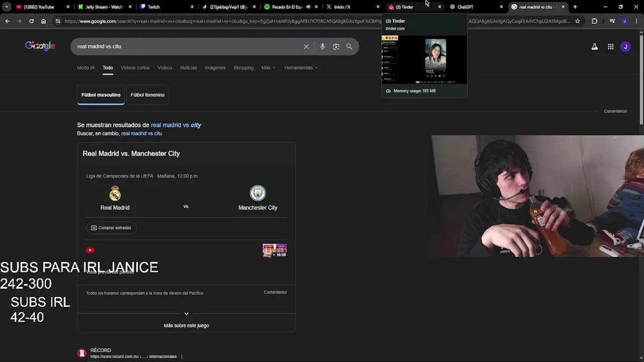The height and width of the screenshot is (362, 644).
Task: Select the Fútbol femenino tab
Action: (147, 95)
